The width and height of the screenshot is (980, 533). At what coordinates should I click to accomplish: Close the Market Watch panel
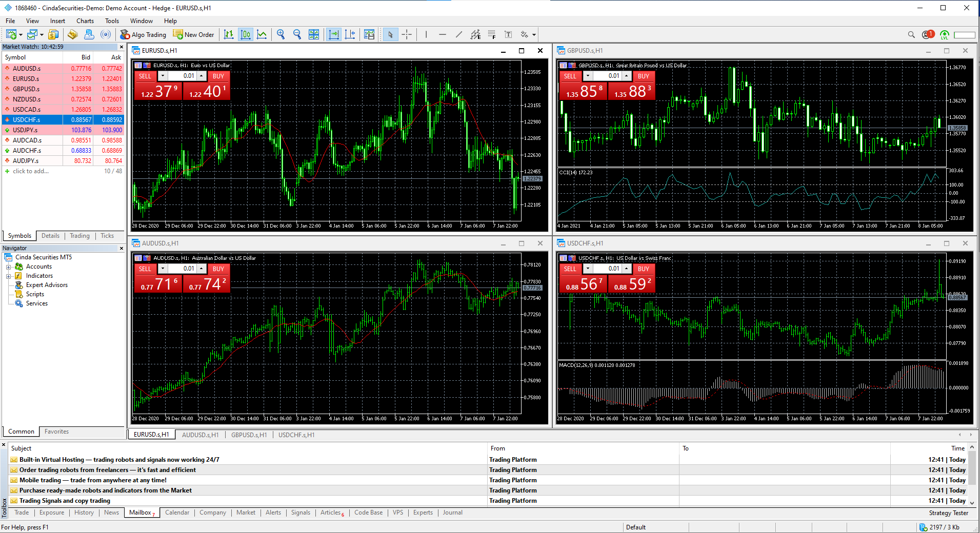[x=122, y=47]
